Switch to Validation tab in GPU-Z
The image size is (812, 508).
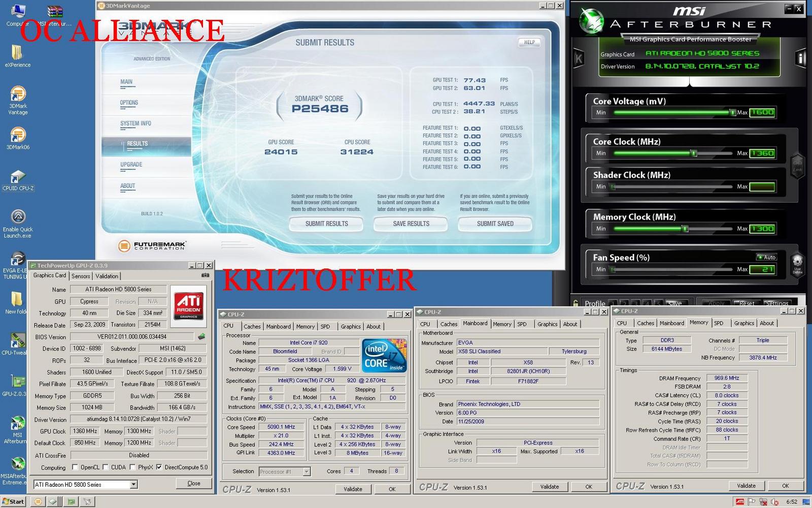(x=107, y=276)
